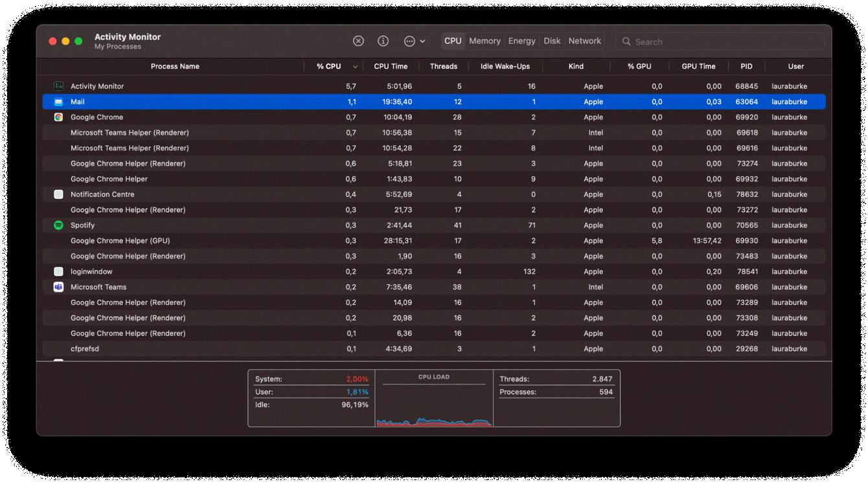Viewport: 868px width, 484px height.
Task: Select the Google Chrome Helper PID 69932 row
Action: [434, 179]
